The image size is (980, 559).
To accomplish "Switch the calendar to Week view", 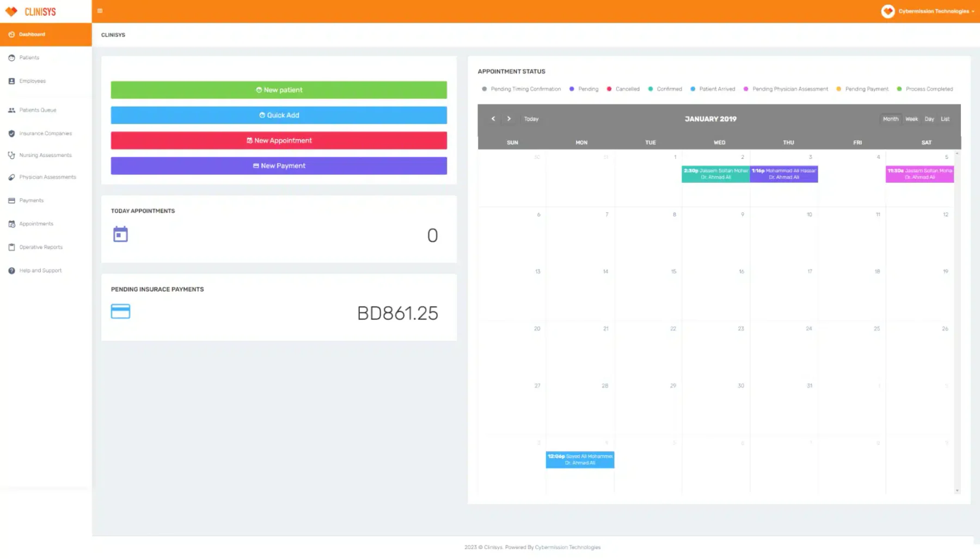I will (911, 119).
